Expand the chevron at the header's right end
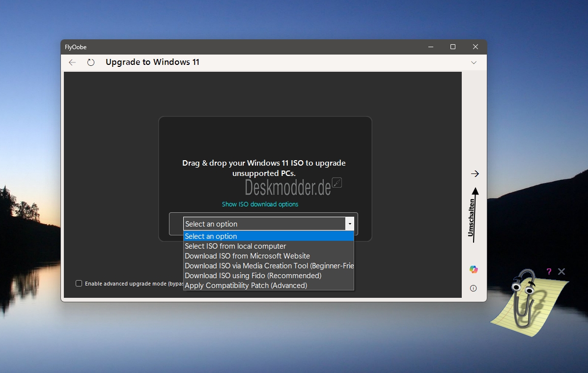Image resolution: width=588 pixels, height=373 pixels. (x=474, y=63)
